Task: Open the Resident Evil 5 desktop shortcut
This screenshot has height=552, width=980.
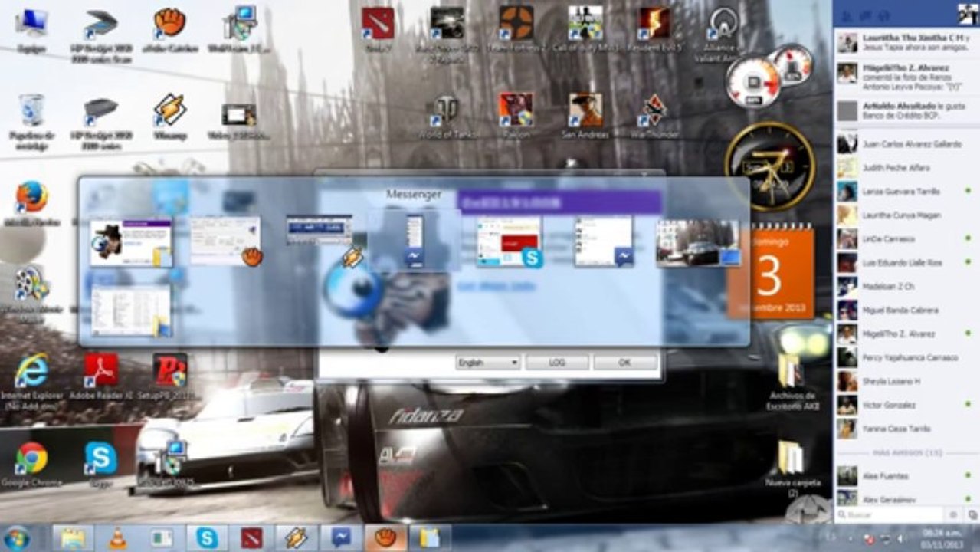Action: (654, 29)
